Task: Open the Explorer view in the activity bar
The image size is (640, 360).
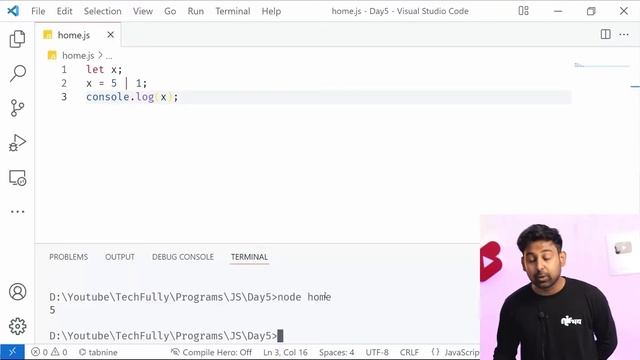Action: 18,39
